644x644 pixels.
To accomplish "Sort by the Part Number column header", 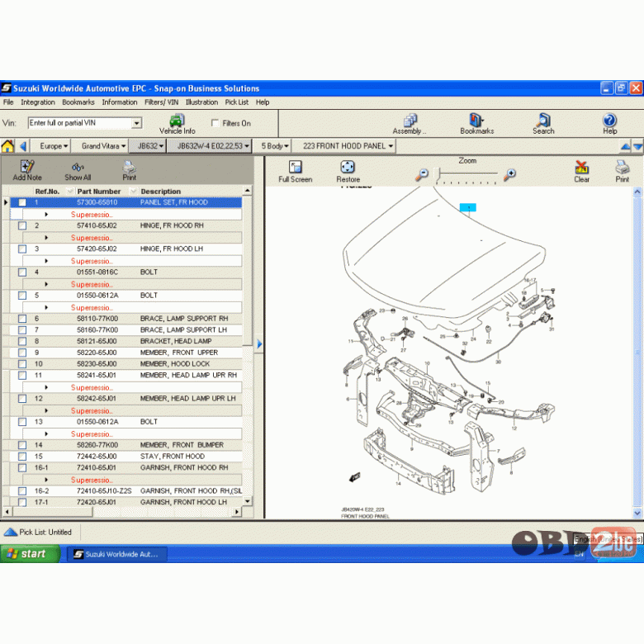I will pyautogui.click(x=99, y=192).
